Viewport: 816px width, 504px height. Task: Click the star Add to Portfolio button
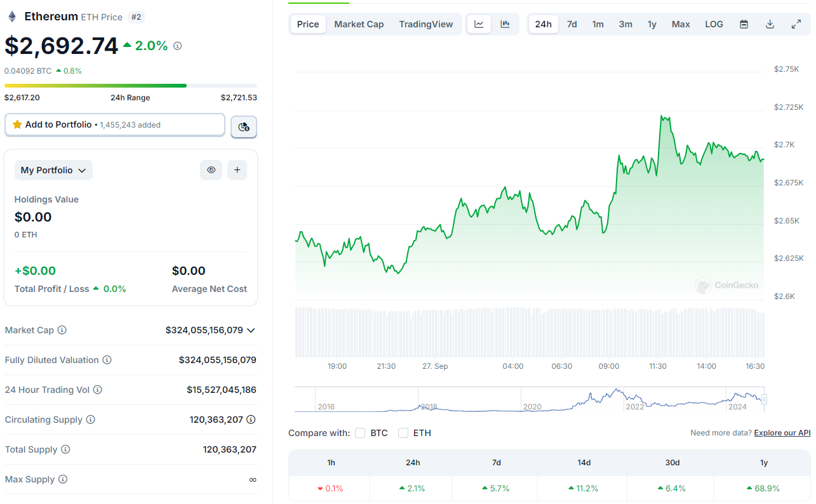pos(115,125)
